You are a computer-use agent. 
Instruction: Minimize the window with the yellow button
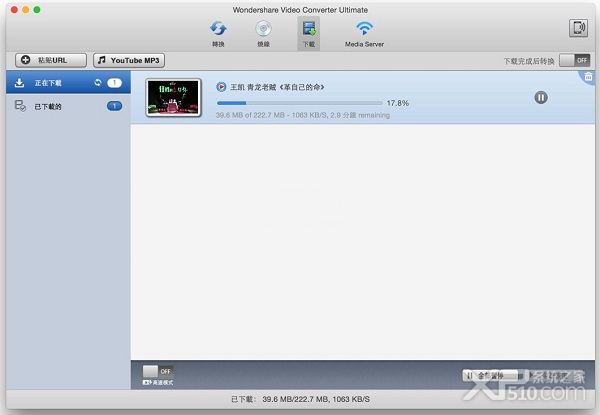point(26,10)
